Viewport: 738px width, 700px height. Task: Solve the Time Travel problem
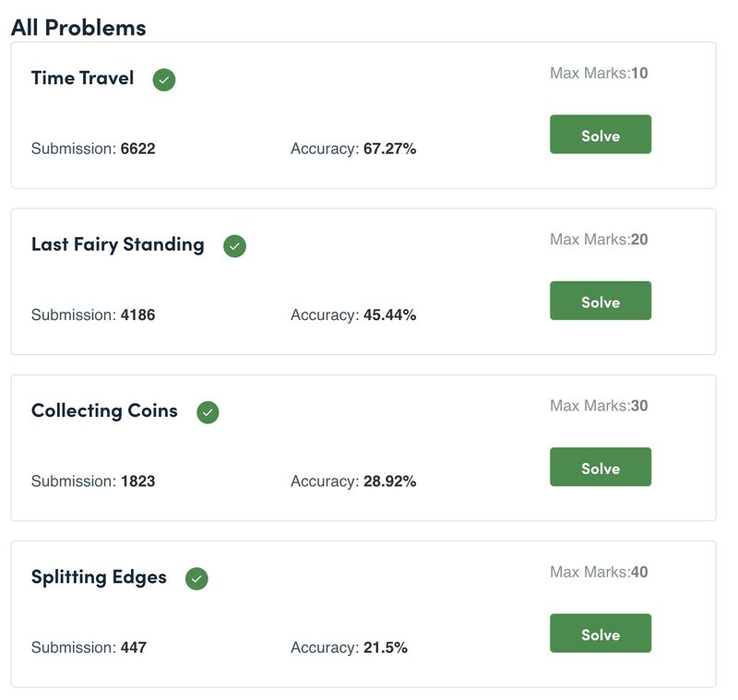tap(601, 134)
